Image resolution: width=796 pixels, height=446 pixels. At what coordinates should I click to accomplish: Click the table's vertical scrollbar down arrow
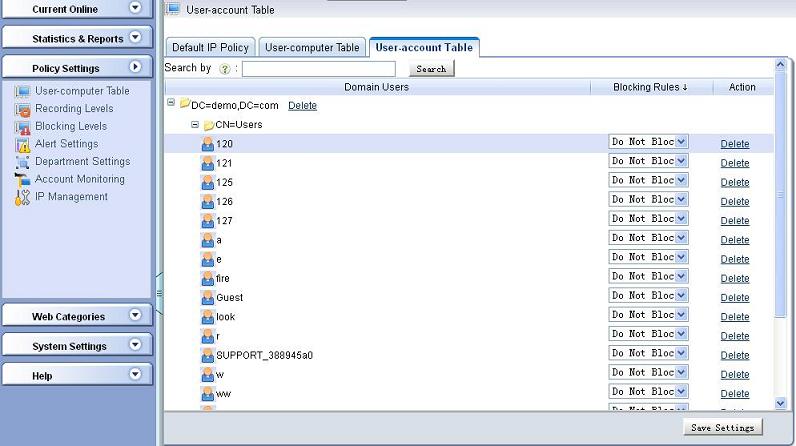point(781,403)
